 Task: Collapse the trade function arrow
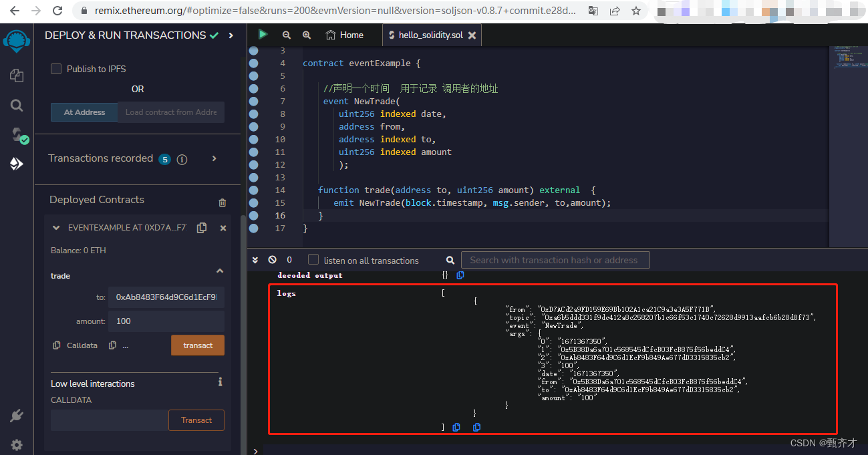(219, 271)
